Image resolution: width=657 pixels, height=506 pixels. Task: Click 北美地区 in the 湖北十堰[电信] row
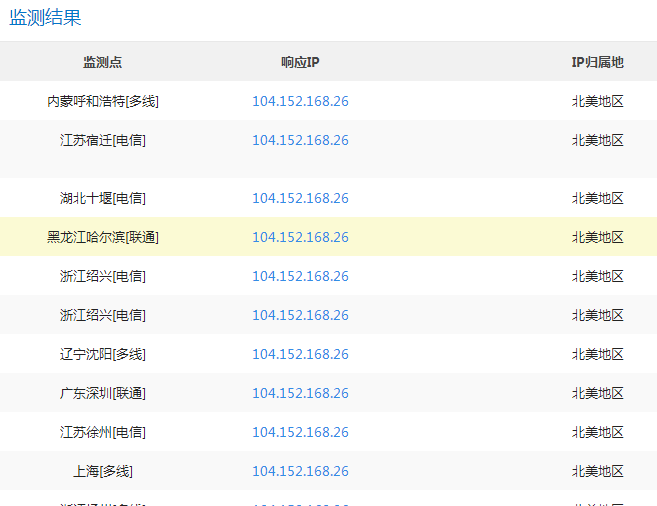point(597,198)
